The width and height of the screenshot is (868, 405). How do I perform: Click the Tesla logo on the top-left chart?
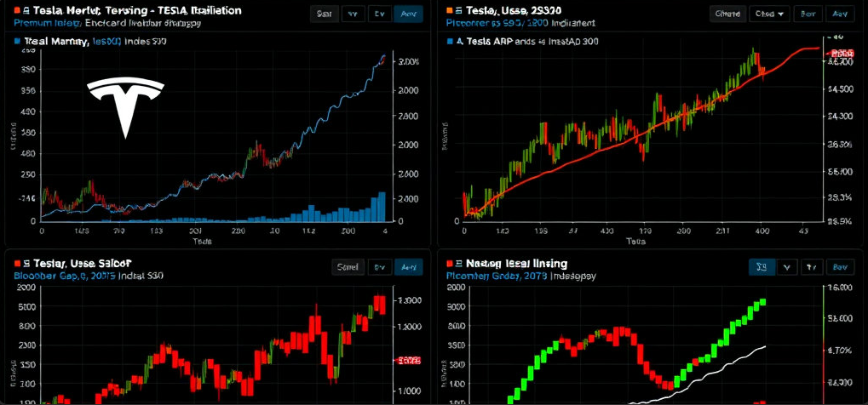(x=126, y=107)
